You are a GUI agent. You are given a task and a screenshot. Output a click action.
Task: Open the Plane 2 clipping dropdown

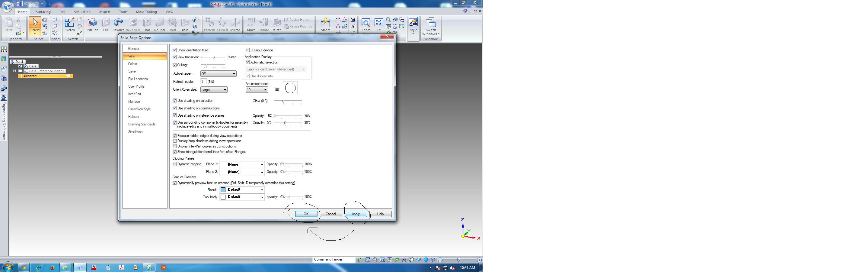pyautogui.click(x=242, y=172)
